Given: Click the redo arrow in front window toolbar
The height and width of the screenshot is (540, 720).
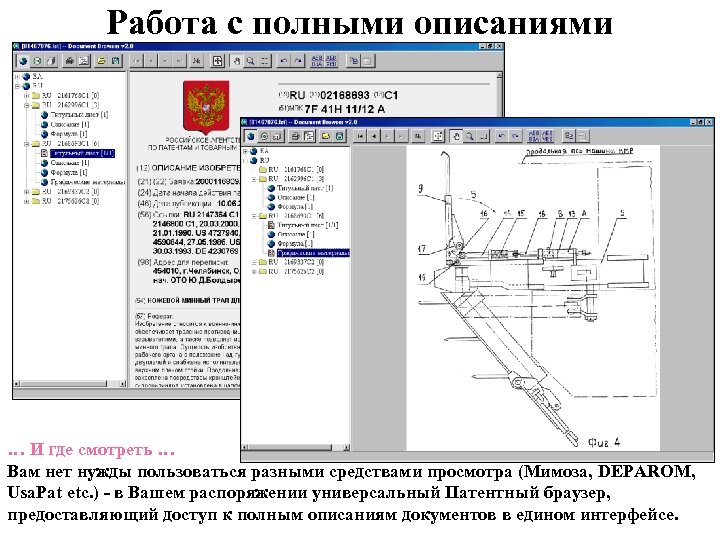Looking at the screenshot, I should (516, 136).
